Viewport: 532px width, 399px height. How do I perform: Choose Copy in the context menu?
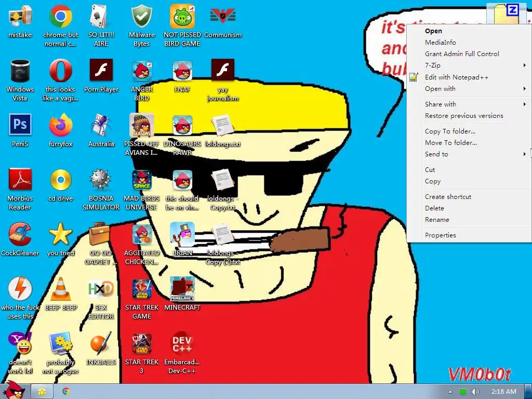point(469,181)
